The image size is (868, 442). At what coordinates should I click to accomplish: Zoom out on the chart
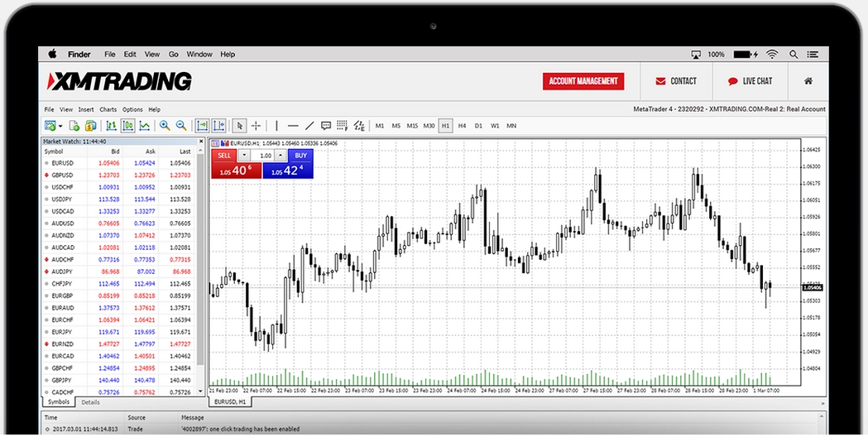pyautogui.click(x=181, y=126)
